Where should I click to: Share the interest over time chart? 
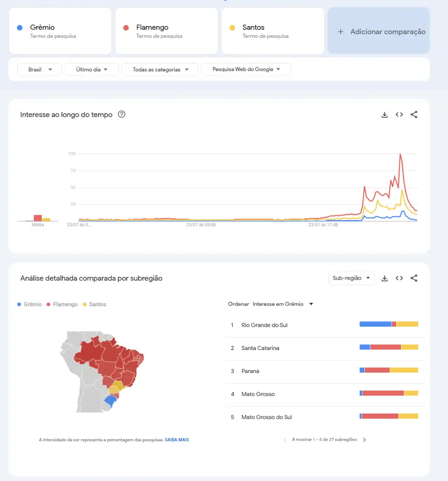[x=414, y=115]
